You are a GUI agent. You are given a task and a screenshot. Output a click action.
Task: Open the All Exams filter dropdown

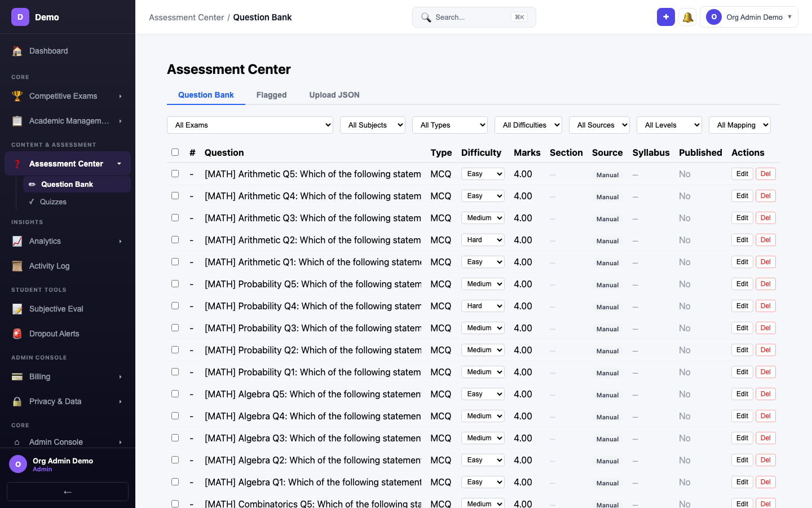coord(250,125)
